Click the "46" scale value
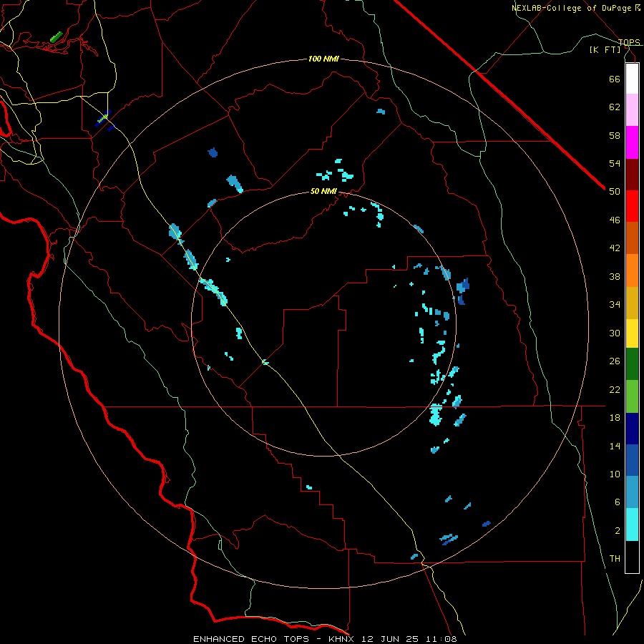 (x=615, y=220)
